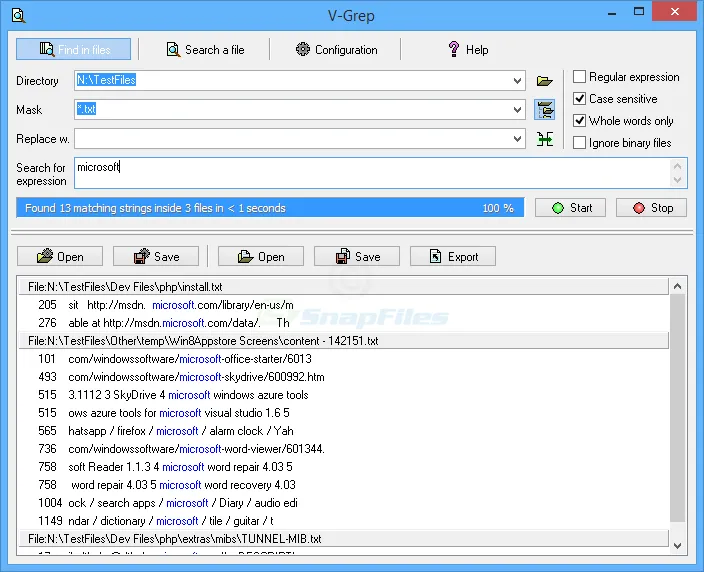Select line 1004 search apps result
704x572 pixels.
(343, 502)
